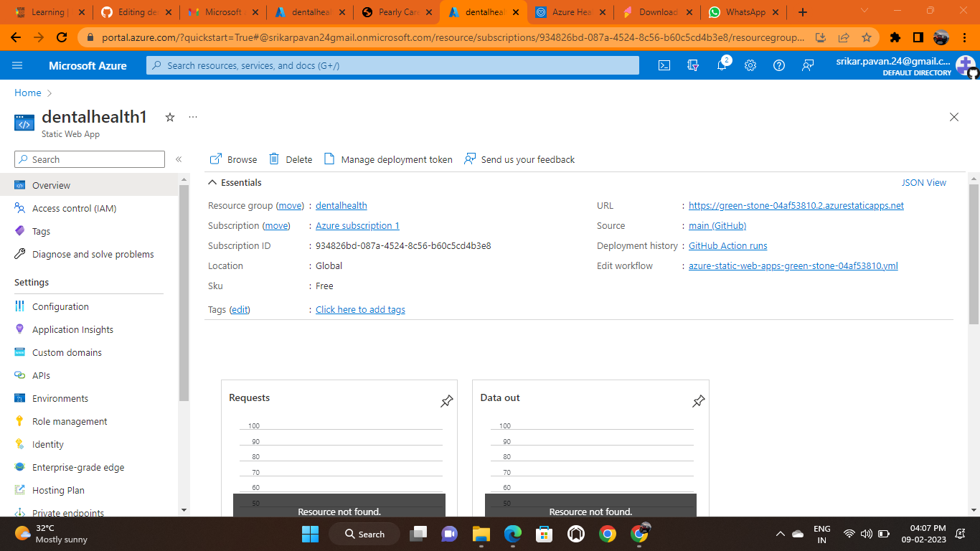The height and width of the screenshot is (551, 980).
Task: Open the notifications bell
Action: 722,65
